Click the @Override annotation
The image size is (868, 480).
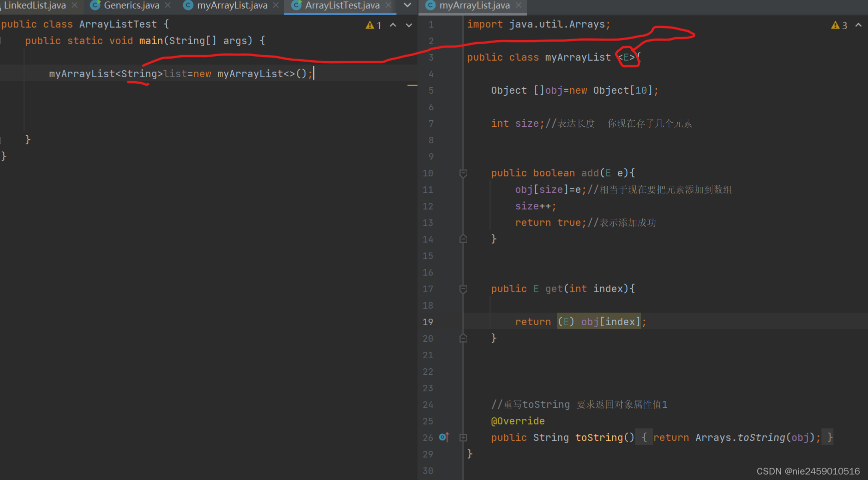coord(518,421)
